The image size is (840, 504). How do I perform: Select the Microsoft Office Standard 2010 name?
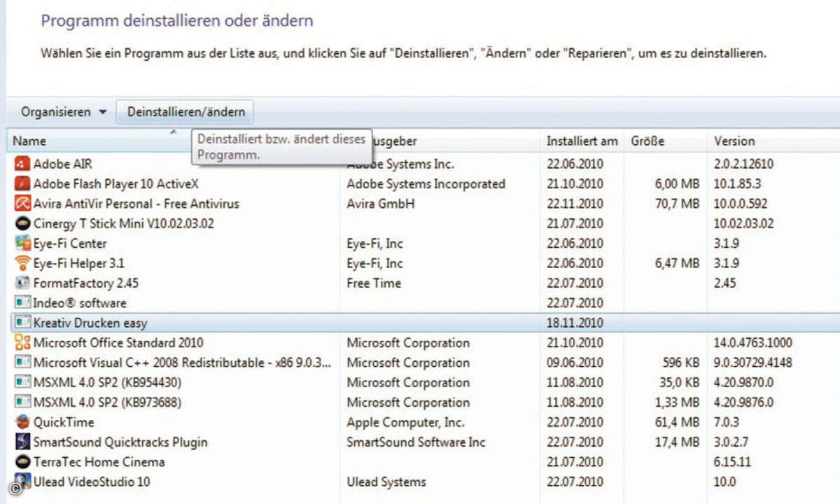coord(118,342)
